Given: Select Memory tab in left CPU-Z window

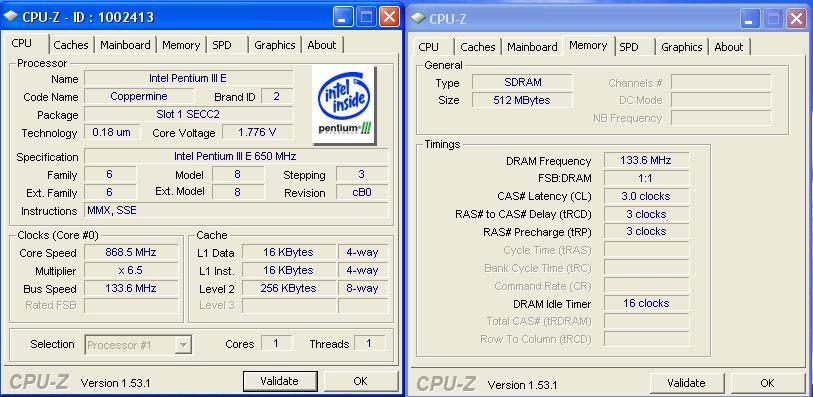Looking at the screenshot, I should tap(181, 45).
